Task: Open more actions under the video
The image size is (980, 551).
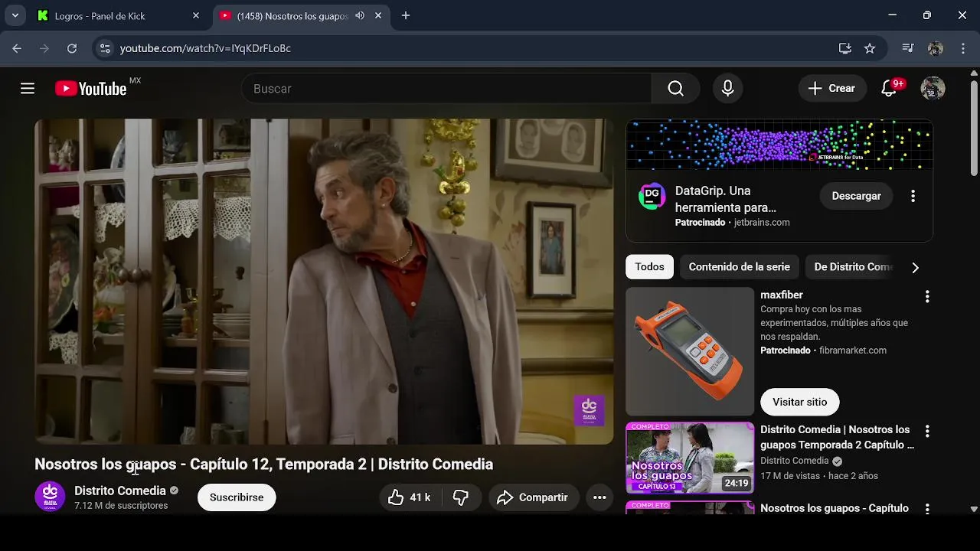Action: (599, 497)
